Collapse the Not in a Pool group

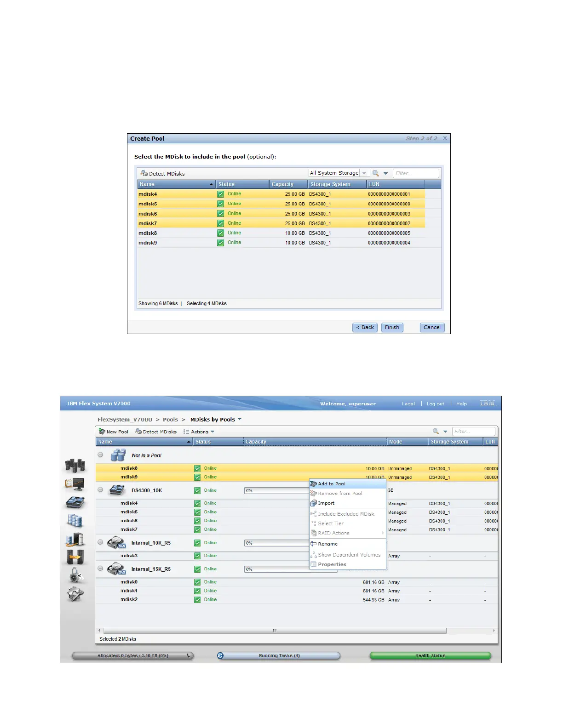pyautogui.click(x=100, y=455)
